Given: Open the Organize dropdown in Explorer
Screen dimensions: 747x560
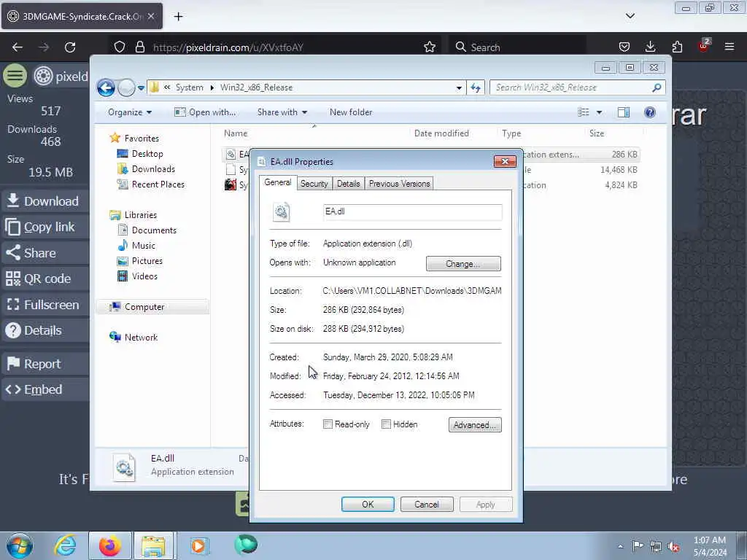Looking at the screenshot, I should tap(130, 112).
